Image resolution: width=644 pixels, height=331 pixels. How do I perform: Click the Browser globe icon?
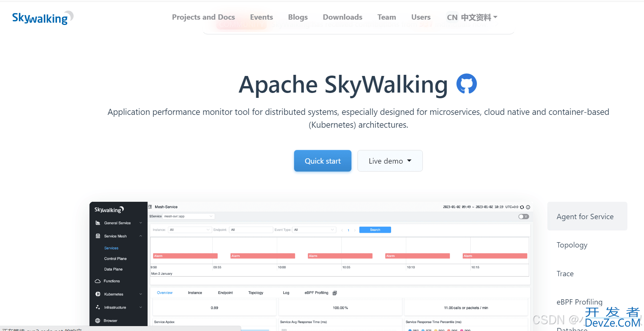98,321
